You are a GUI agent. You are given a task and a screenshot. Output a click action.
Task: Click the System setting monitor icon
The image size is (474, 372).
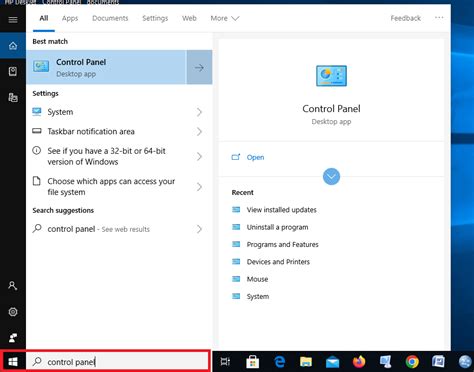(37, 112)
